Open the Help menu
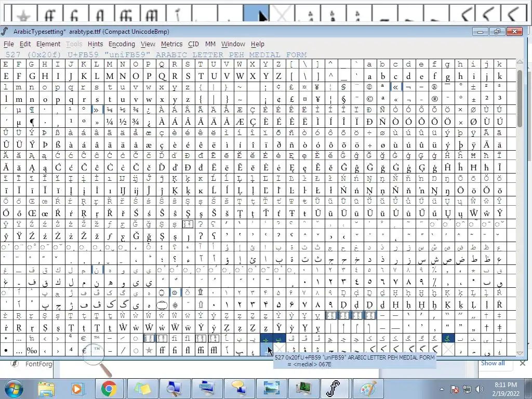 pos(258,44)
